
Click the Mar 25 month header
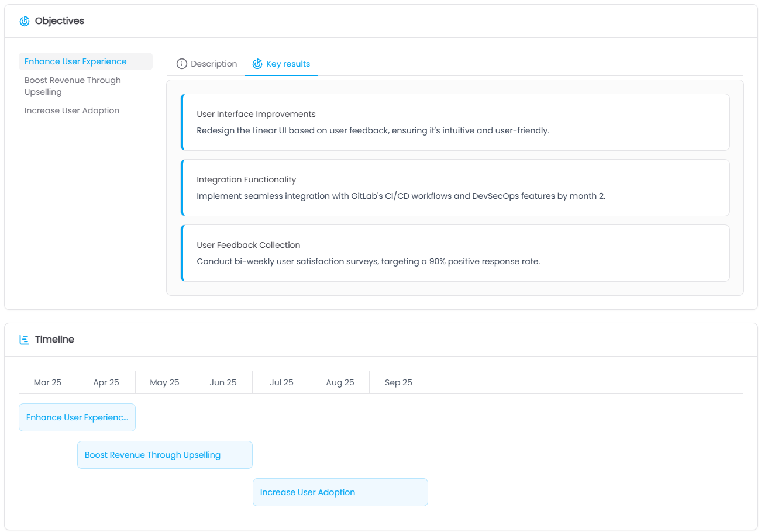tap(47, 382)
